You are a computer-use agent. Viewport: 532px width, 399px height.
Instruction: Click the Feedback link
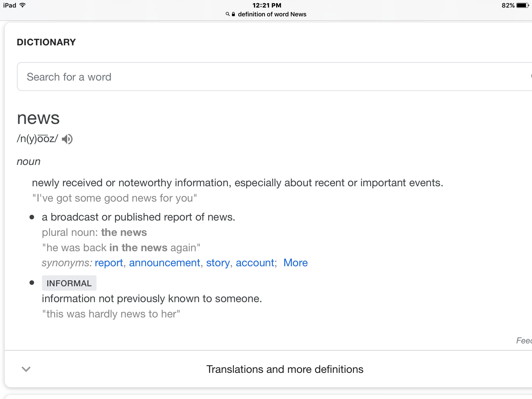(523, 340)
